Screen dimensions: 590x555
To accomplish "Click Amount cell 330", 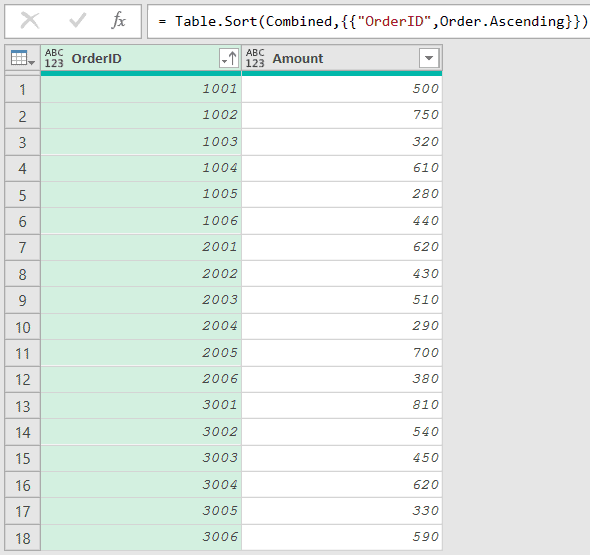I will 342,511.
